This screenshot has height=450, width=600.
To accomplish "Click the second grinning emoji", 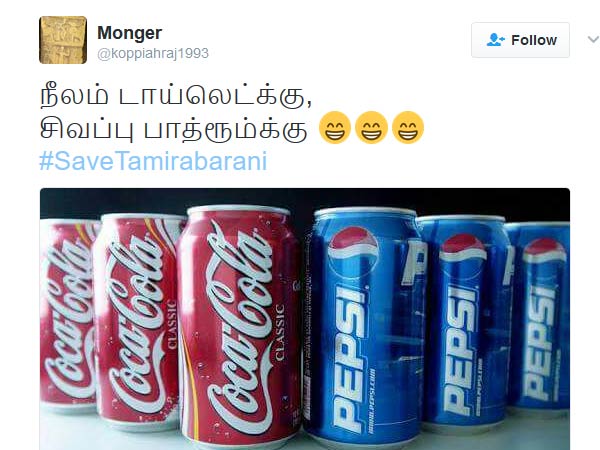I will point(371,127).
